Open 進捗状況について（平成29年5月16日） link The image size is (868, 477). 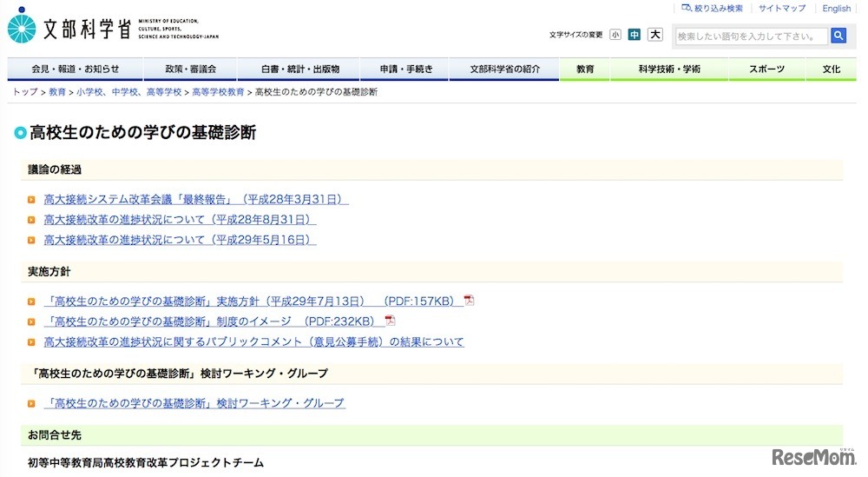click(180, 241)
